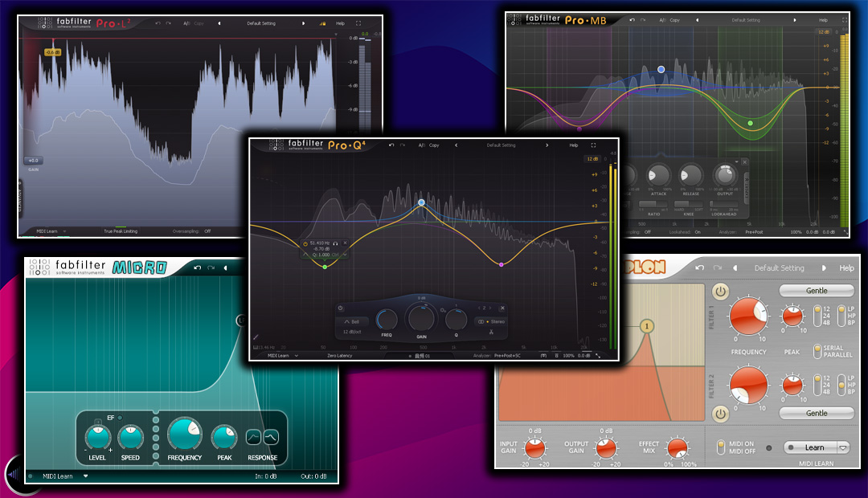Click the GAIN knob in Pro-Q 4
868x498 pixels.
(x=421, y=317)
